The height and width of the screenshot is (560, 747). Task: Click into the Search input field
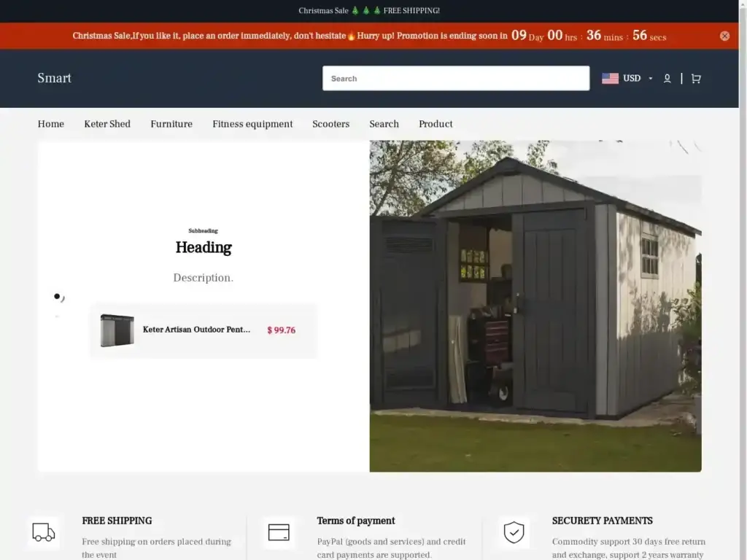point(456,79)
